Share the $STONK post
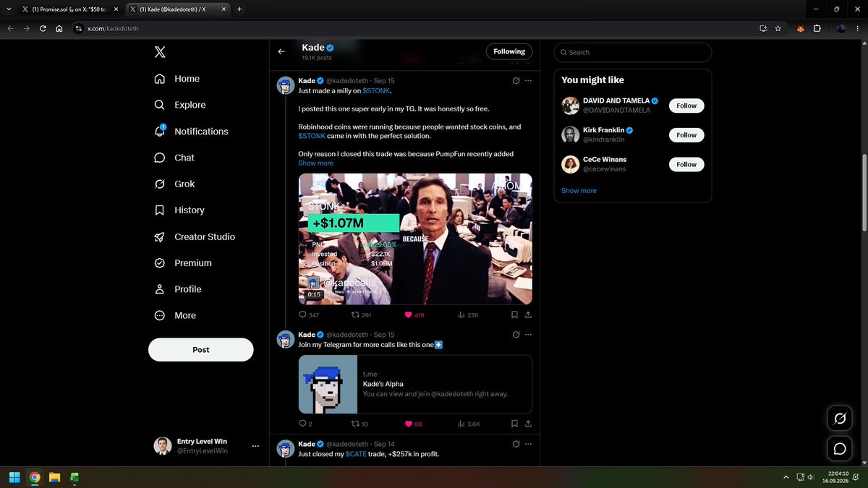This screenshot has height=488, width=868. tap(528, 315)
